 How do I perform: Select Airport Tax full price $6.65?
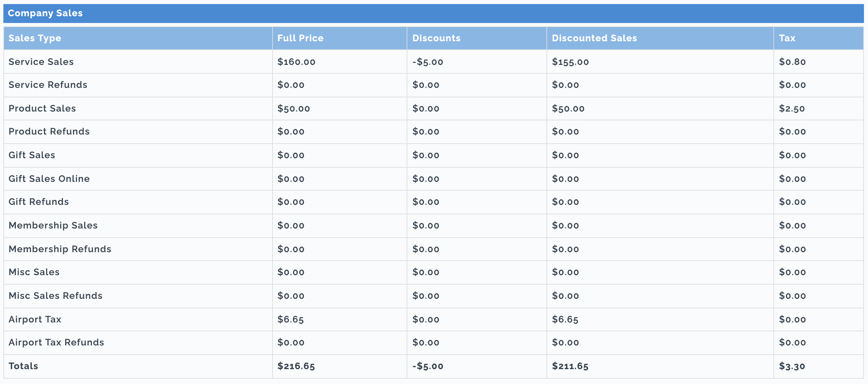(290, 319)
